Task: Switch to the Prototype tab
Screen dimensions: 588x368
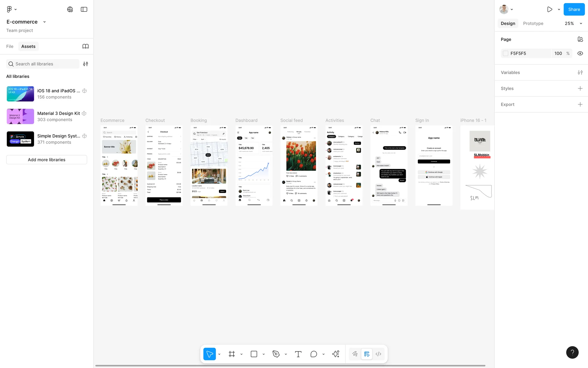Action: pos(533,23)
